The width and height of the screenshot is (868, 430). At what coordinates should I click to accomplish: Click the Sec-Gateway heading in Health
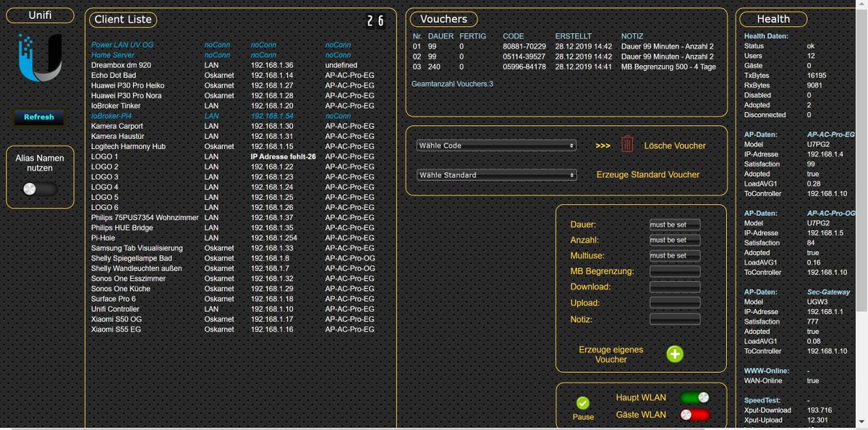[x=828, y=292]
